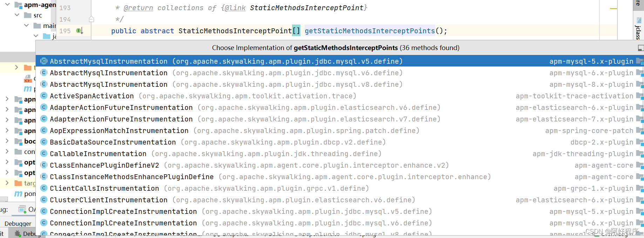This screenshot has width=644, height=238.
Task: Select ConnectionImplCreateInstrumentation mysql.v5 row
Action: point(339,211)
